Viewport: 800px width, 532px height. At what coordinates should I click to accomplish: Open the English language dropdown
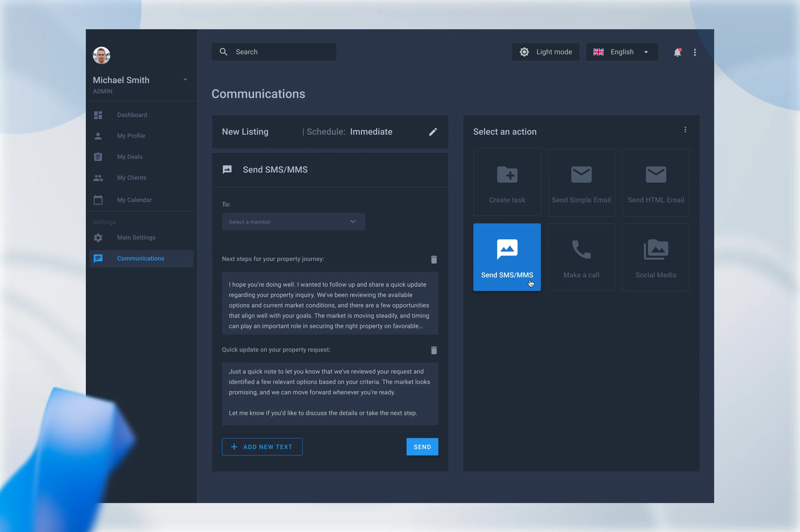pos(622,52)
